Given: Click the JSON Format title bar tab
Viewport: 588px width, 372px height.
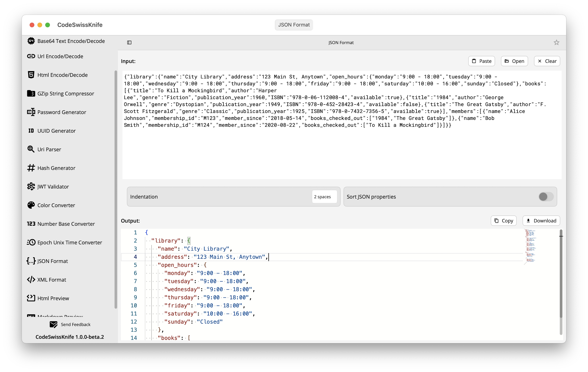Looking at the screenshot, I should tap(294, 25).
